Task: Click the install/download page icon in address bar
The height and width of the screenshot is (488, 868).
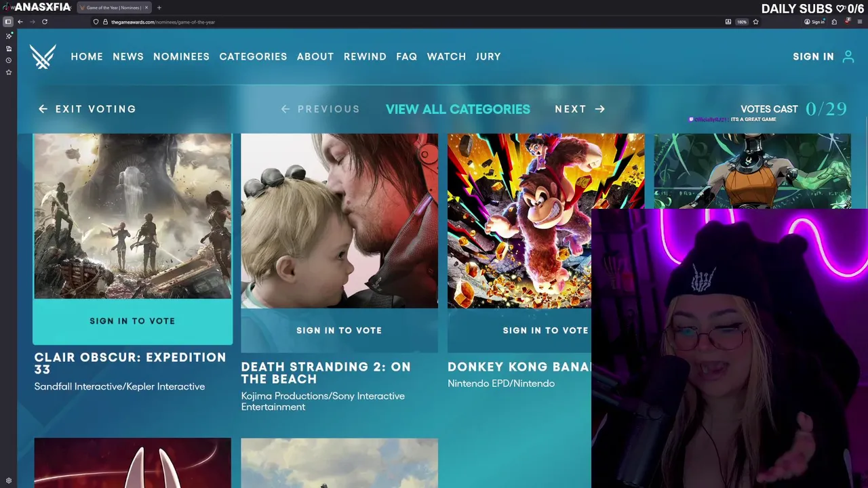Action: point(728,22)
